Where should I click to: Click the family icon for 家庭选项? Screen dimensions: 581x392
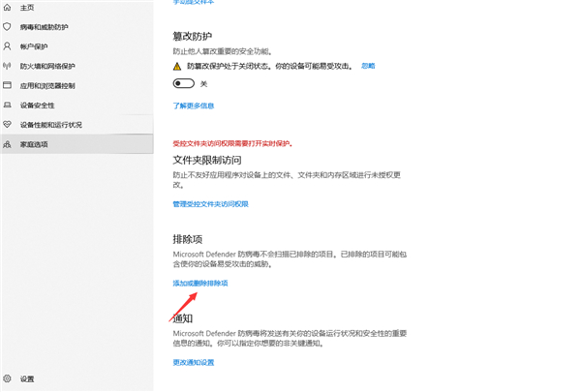point(8,144)
